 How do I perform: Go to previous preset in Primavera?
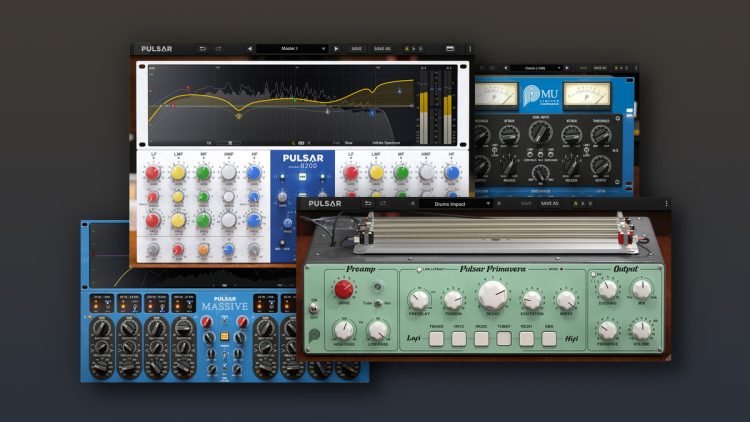pos(412,203)
